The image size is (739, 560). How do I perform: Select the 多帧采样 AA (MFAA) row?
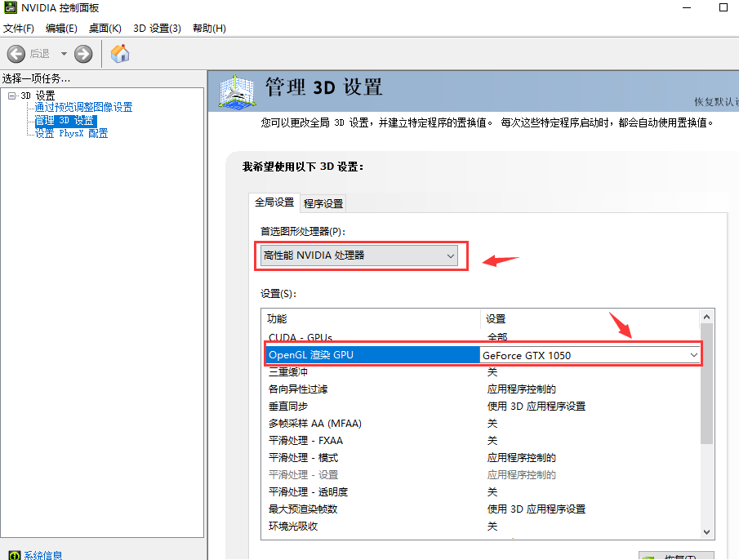pyautogui.click(x=481, y=424)
